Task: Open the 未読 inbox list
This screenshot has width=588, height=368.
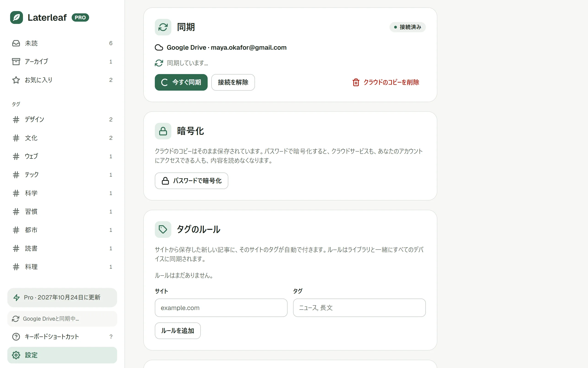Action: (x=62, y=43)
